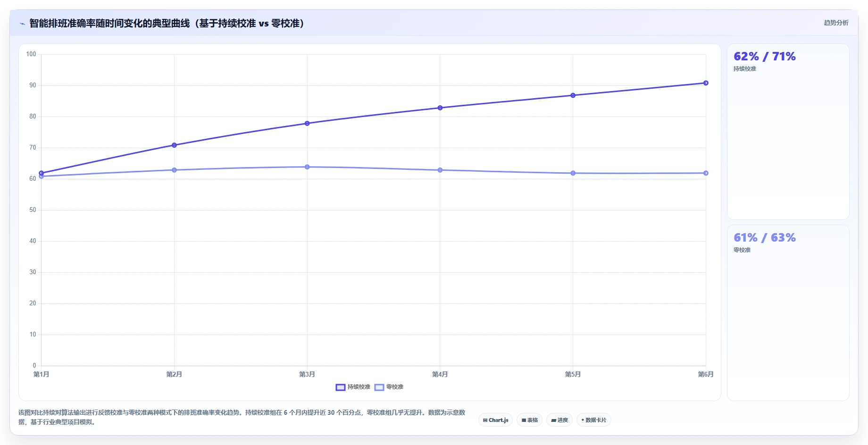Viewport: 868px width, 445px height.
Task: Click the 30 y-axis label
Action: pos(33,272)
